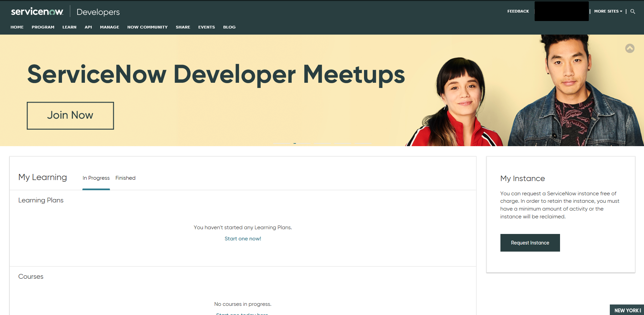Click the 'Start one now!' link

point(242,238)
